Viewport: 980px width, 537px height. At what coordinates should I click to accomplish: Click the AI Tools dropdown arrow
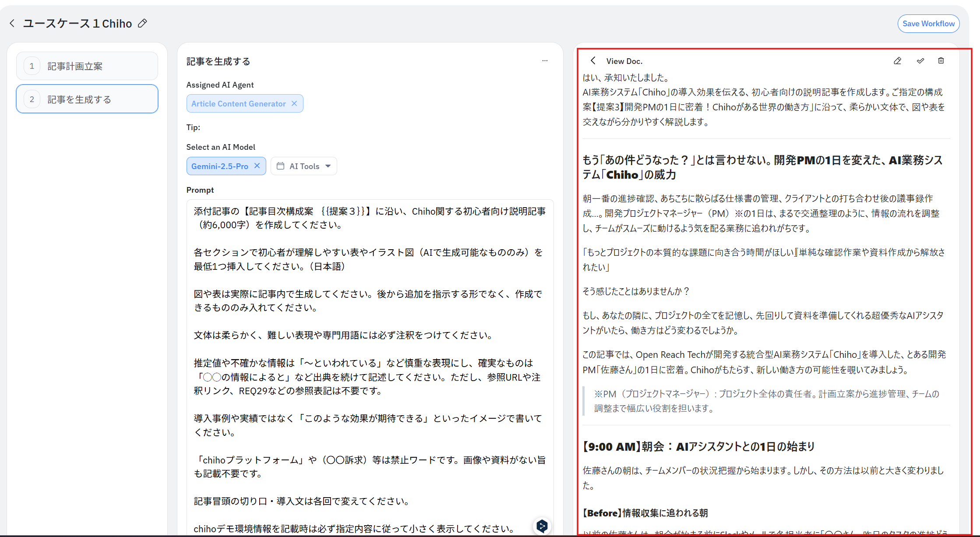328,166
